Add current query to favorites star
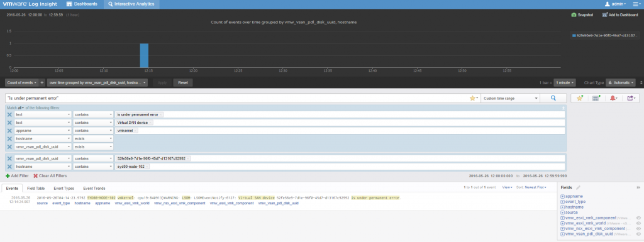 [579, 99]
